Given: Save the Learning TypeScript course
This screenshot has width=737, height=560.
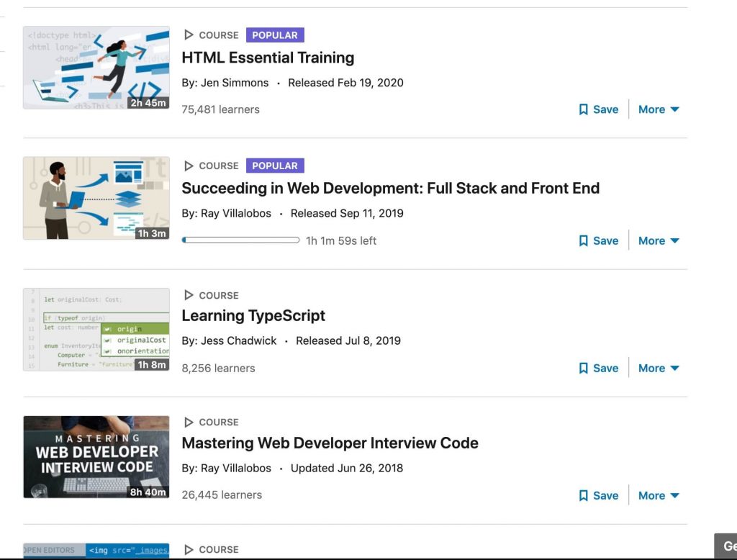Looking at the screenshot, I should [x=599, y=368].
